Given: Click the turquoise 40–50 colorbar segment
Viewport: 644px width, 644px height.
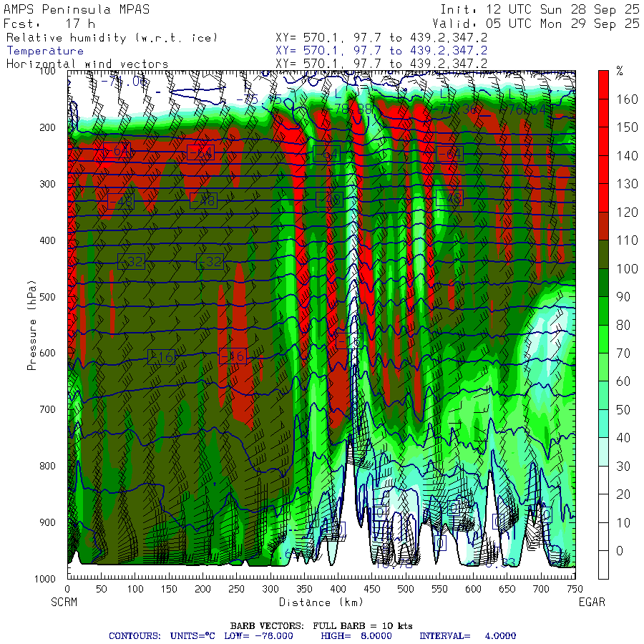Looking at the screenshot, I should pyautogui.click(x=603, y=424).
